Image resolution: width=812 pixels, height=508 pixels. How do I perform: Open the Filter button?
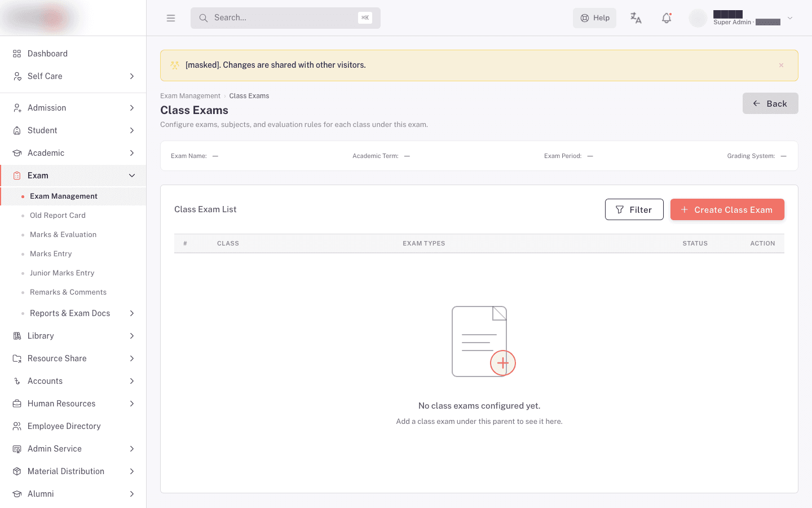coord(634,209)
